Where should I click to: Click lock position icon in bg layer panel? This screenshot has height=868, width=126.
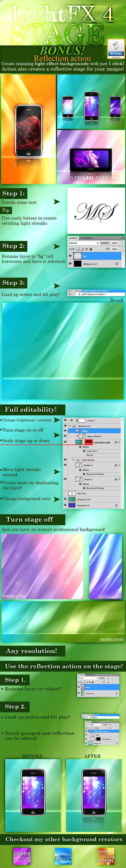86,249
